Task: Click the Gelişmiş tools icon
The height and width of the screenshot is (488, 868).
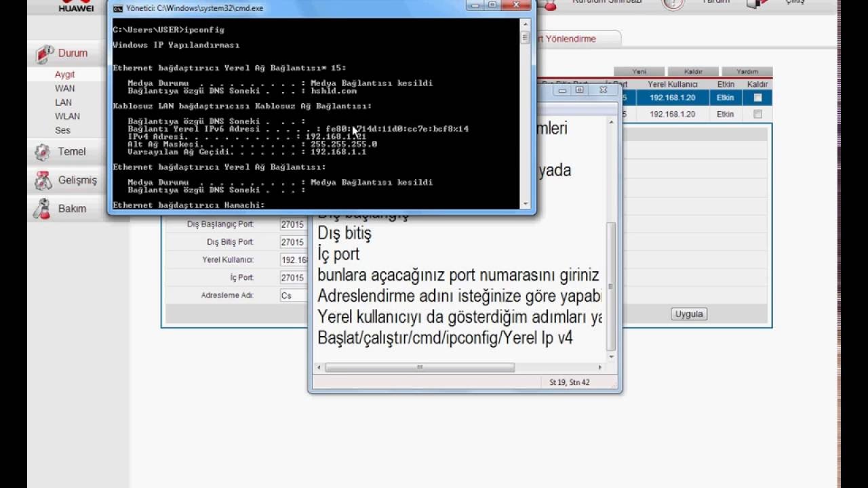Action: coord(43,180)
